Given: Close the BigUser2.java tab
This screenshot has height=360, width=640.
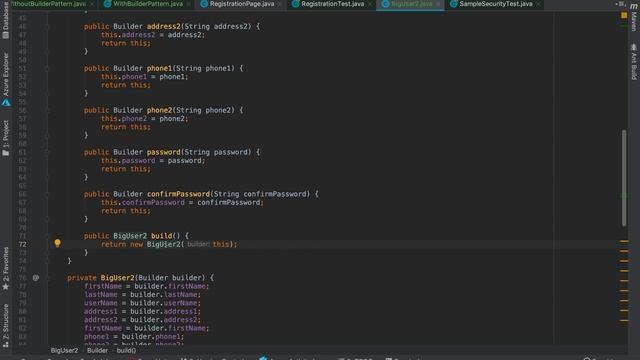Looking at the screenshot, I should click(438, 4).
